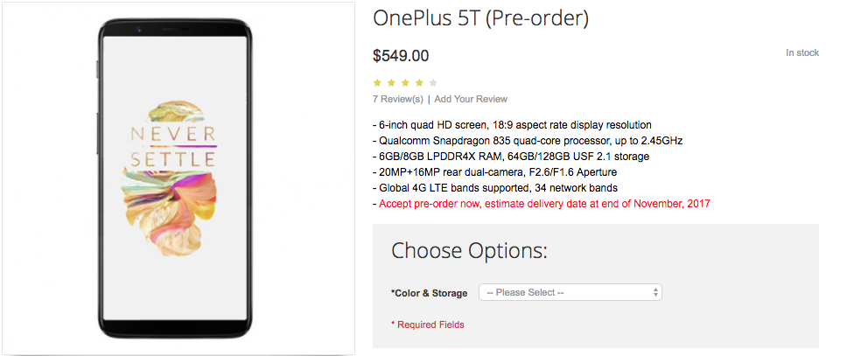868x356 pixels.
Task: Click the 6GB/8GB LPDDR4X RAM line
Action: (x=514, y=157)
